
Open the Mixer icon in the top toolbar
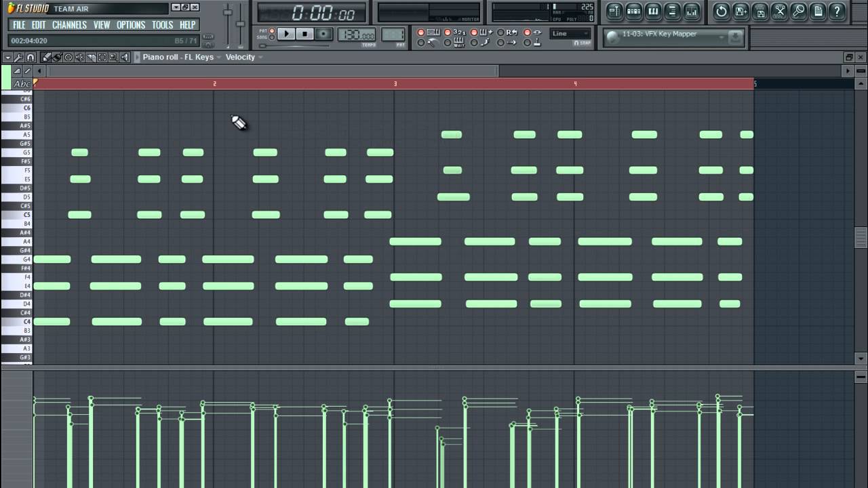click(x=690, y=12)
